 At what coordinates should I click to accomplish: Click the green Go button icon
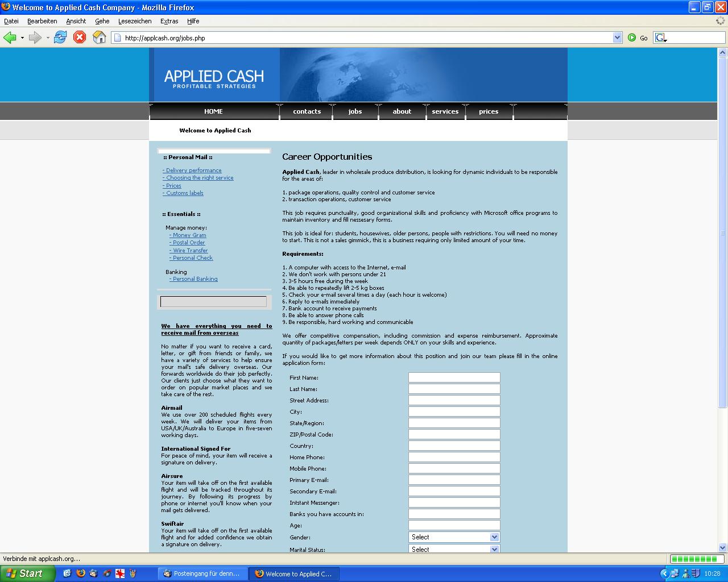tap(632, 38)
